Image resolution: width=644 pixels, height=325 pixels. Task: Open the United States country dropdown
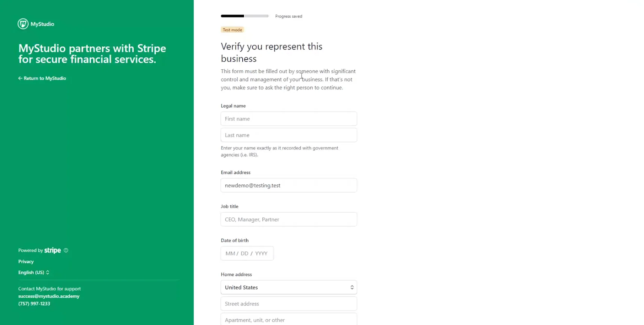pos(289,287)
